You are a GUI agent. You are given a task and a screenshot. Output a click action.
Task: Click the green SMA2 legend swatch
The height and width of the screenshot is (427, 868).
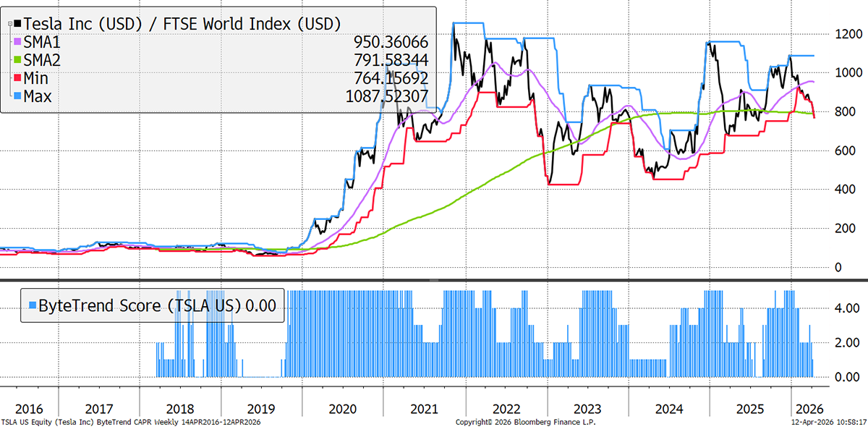17,61
